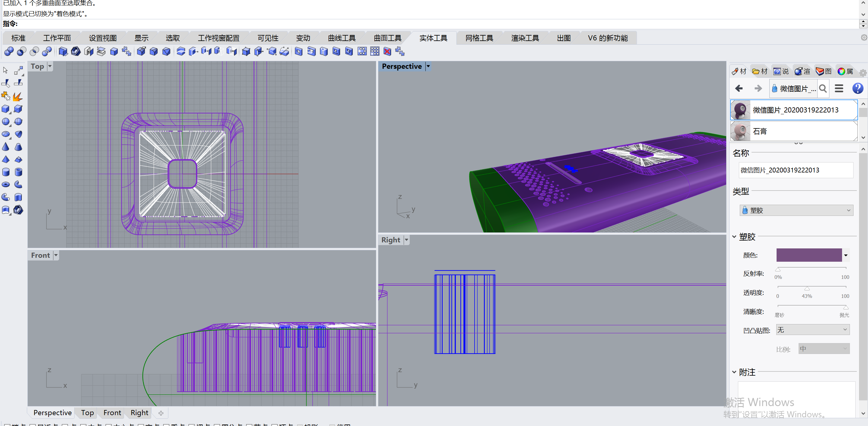Toggle the 端点 endpoint osnap checkbox

(7, 425)
